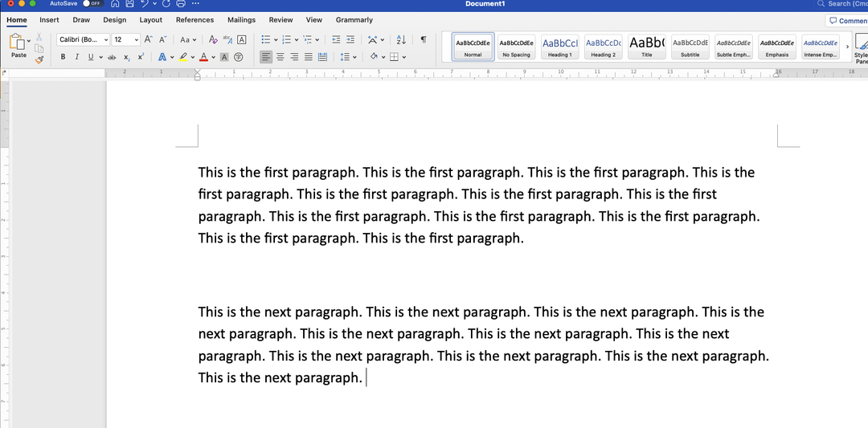Viewport: 868px width, 428px height.
Task: Toggle the AutoSave switch
Action: [x=92, y=4]
